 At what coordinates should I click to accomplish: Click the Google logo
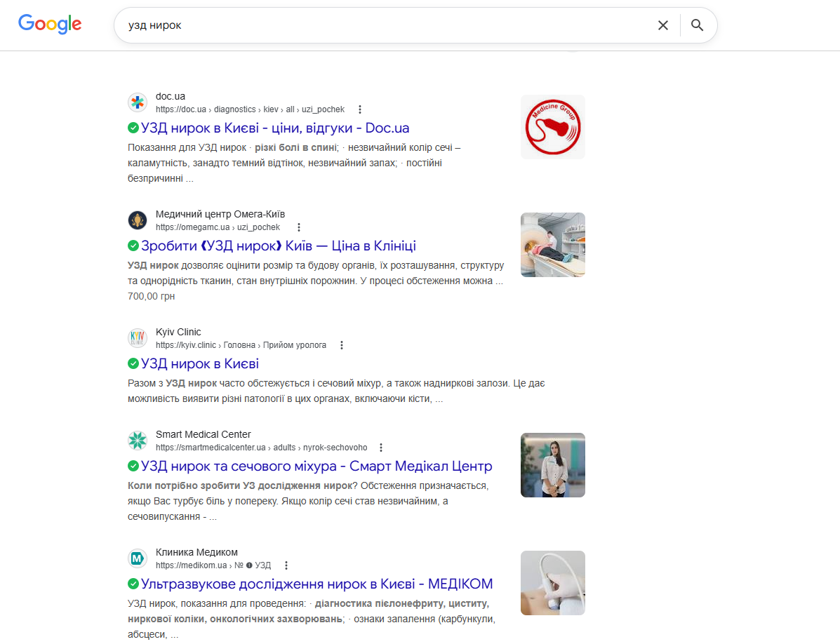pos(50,24)
